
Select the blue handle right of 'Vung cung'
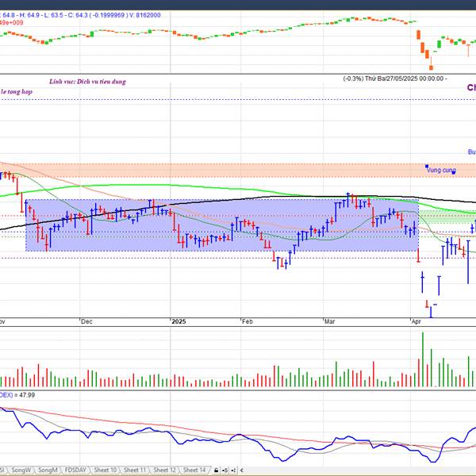tap(454, 172)
